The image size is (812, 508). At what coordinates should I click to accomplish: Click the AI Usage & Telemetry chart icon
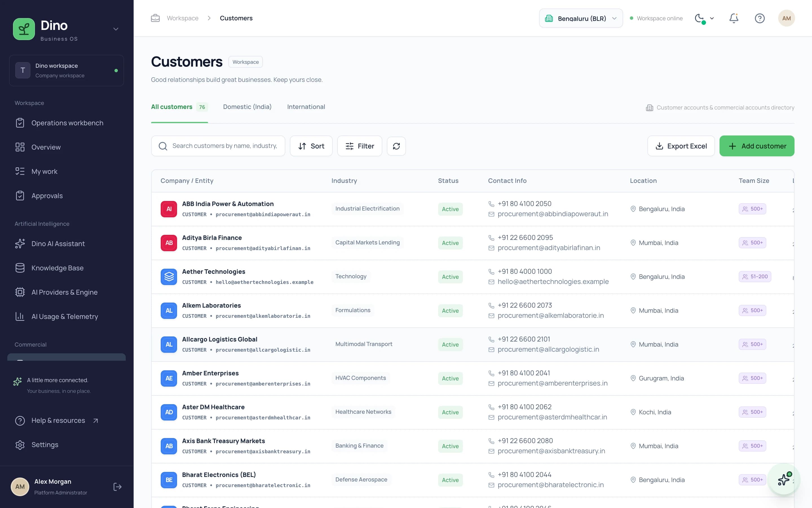click(x=20, y=316)
